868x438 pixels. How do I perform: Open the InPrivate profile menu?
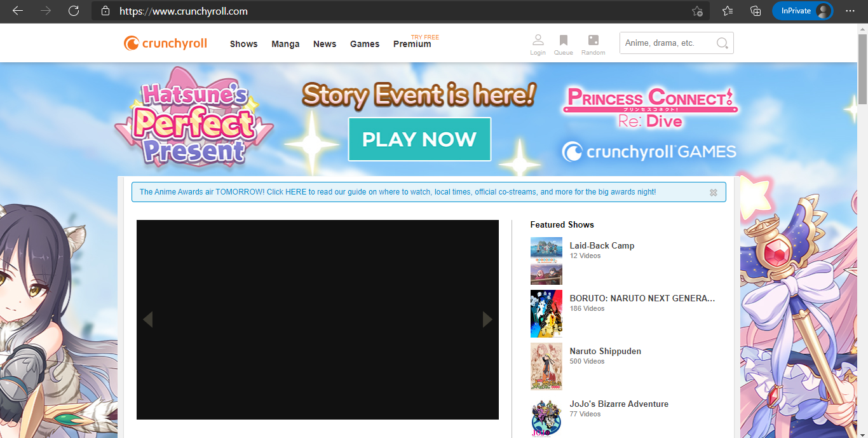click(803, 11)
